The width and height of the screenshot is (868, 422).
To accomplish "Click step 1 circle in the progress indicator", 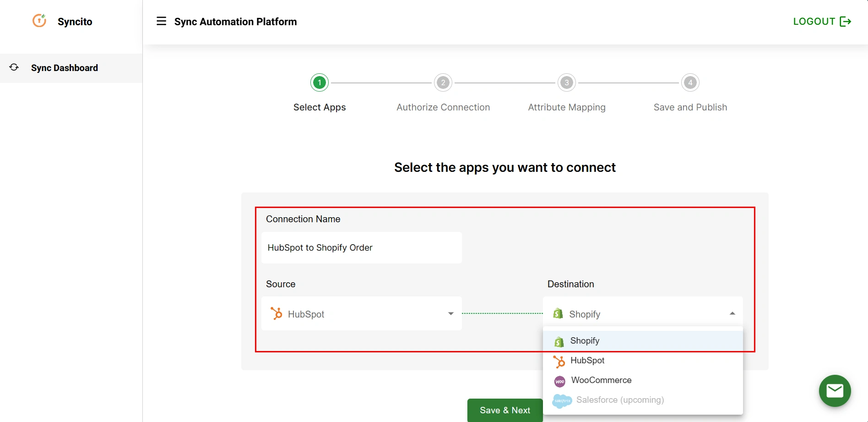I will pyautogui.click(x=319, y=82).
